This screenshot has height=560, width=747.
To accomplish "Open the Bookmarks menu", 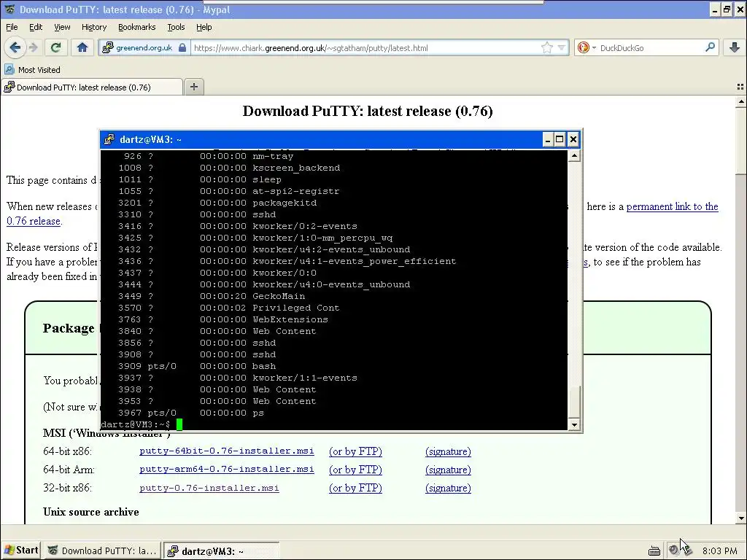I will [136, 27].
